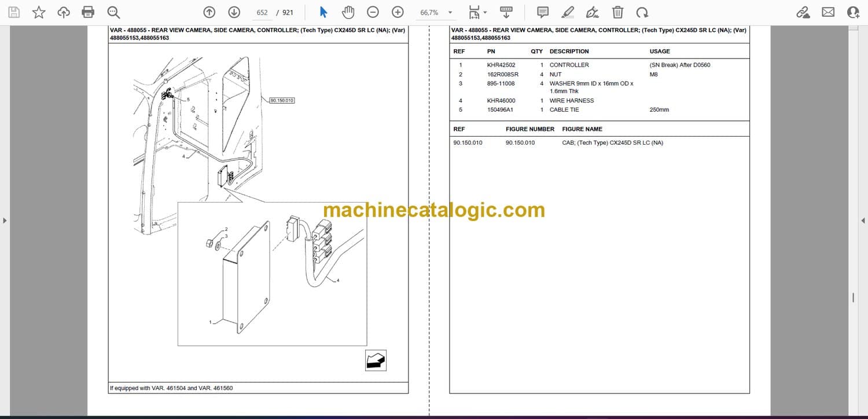Send the file by email icon
This screenshot has height=419, width=868.
click(x=828, y=12)
